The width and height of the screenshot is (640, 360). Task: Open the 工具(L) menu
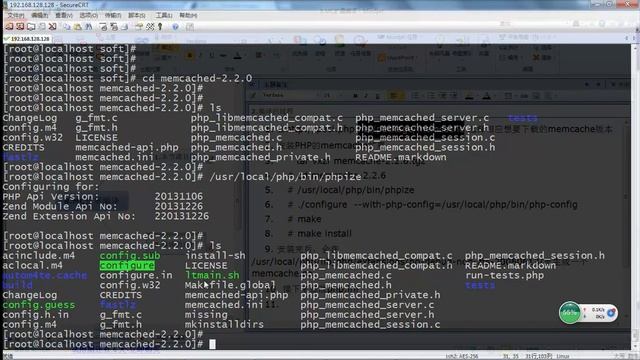pyautogui.click(x=164, y=15)
